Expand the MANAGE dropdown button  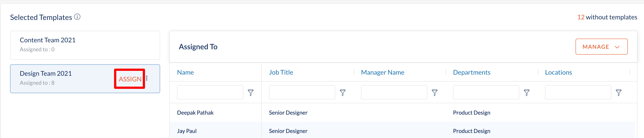coord(601,47)
